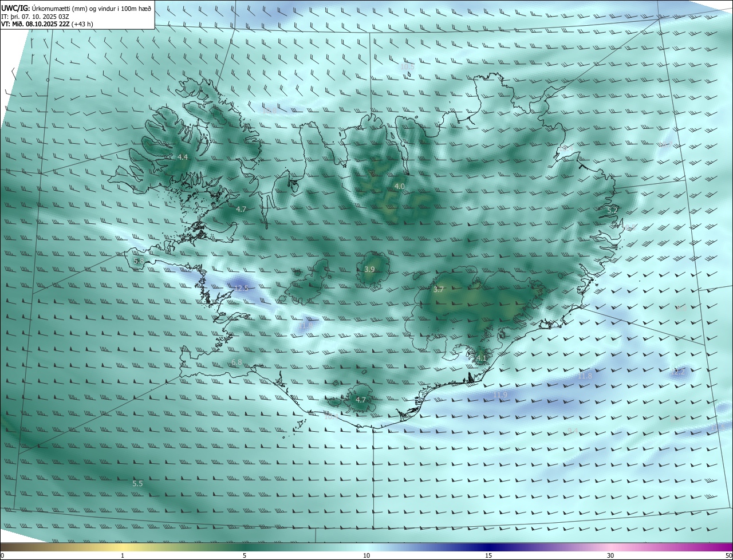Click the 'VT: Mið. 08.10.2025 22Z' line
This screenshot has height=560, width=733.
coord(36,24)
